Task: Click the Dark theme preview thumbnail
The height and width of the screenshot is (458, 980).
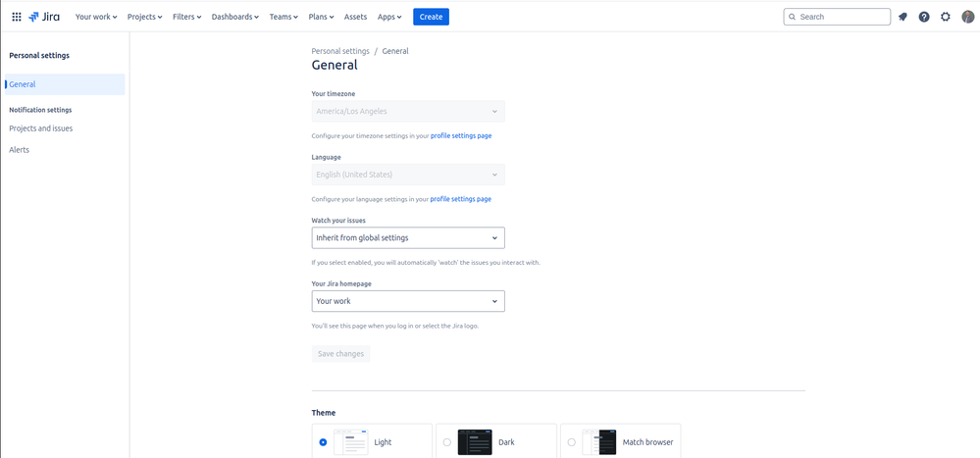Action: tap(475, 441)
